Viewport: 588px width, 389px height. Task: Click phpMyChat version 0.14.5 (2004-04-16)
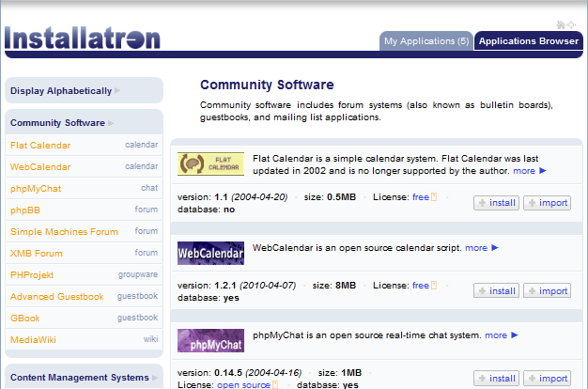(240, 373)
